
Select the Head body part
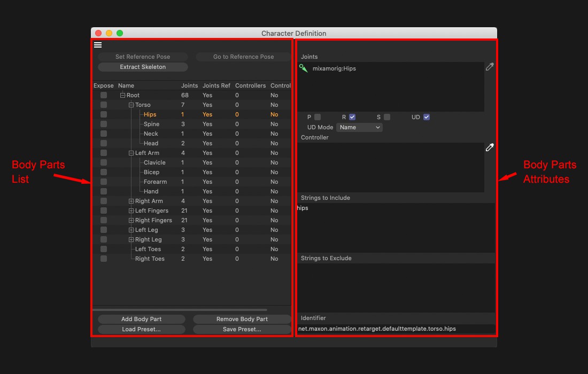point(151,143)
